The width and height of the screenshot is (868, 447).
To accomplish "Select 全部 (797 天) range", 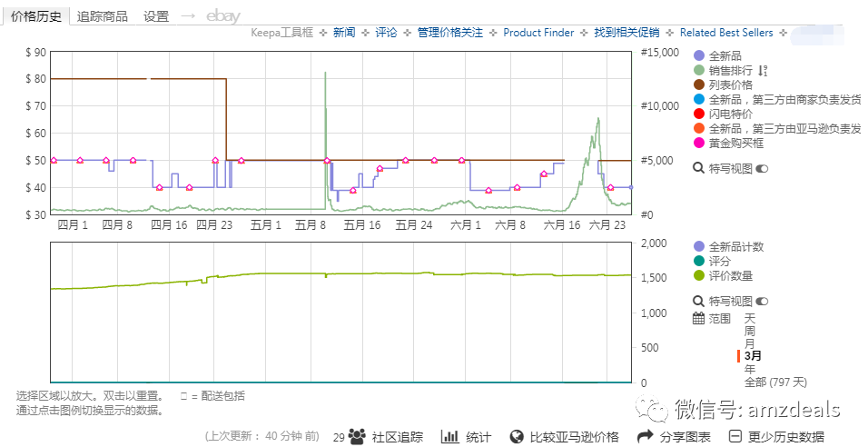I will 775,382.
